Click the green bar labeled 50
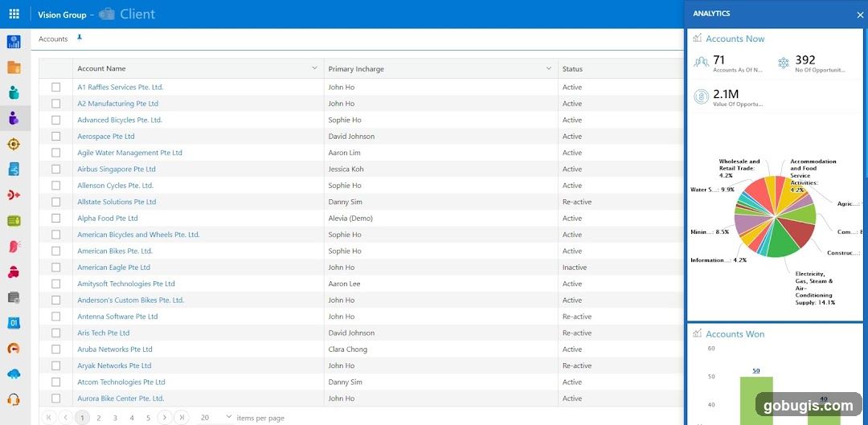 (756, 400)
